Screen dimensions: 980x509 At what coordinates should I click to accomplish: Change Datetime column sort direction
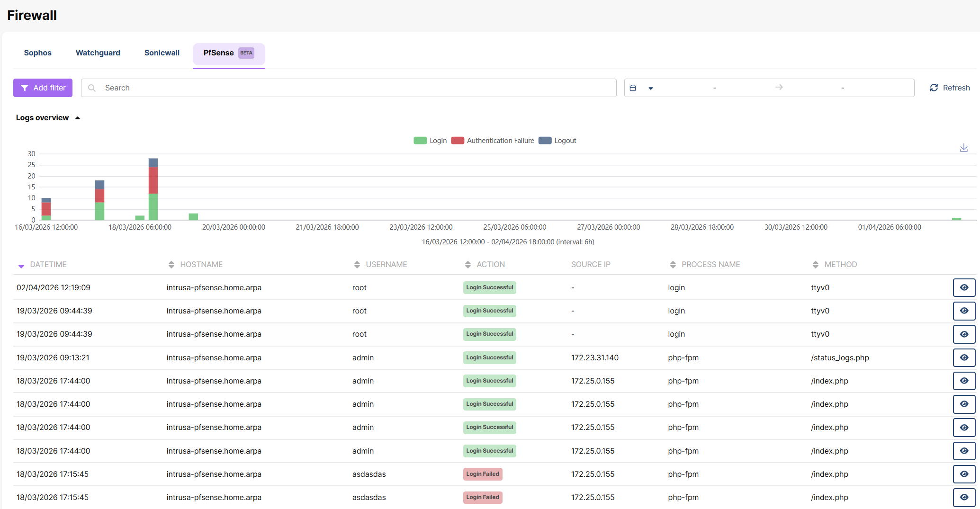[x=21, y=266]
